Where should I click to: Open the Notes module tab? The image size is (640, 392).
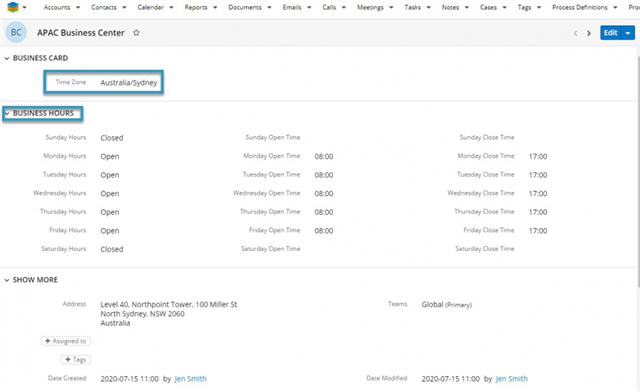[451, 7]
